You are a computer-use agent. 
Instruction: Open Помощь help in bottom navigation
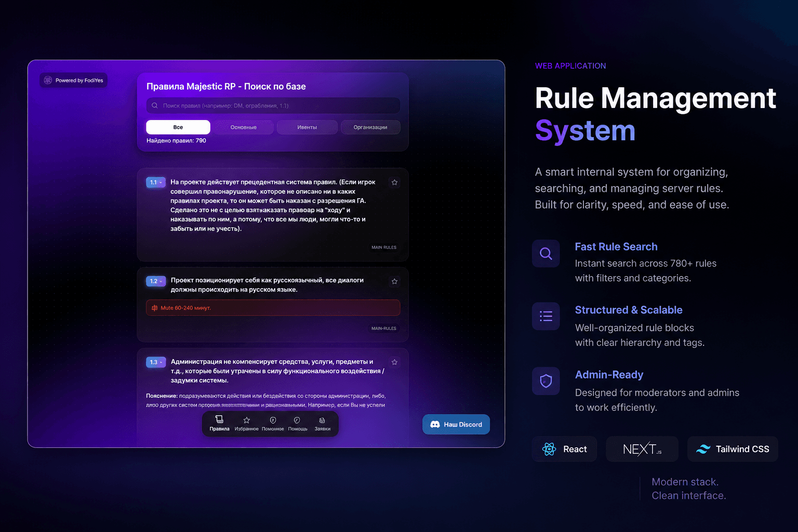[298, 423]
